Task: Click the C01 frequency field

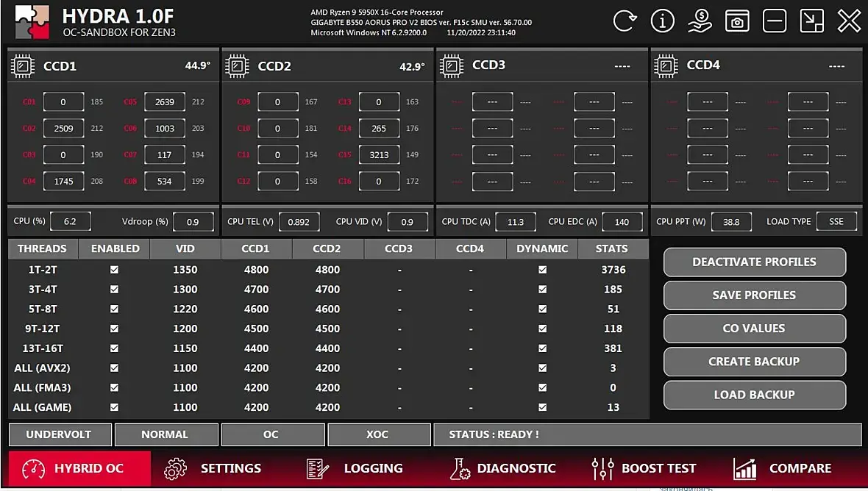Action: pyautogui.click(x=64, y=101)
